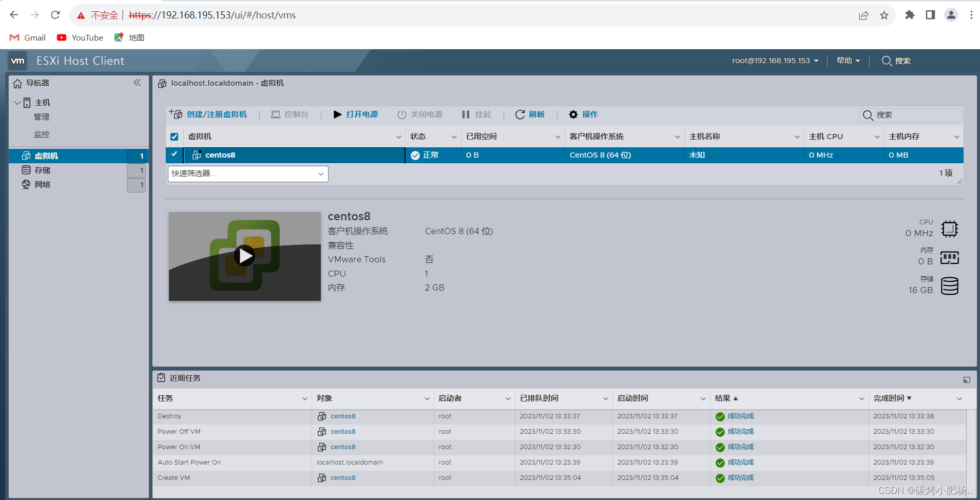Click the header search magnifier icon
Viewport: 980px width, 500px height.
[x=887, y=61]
